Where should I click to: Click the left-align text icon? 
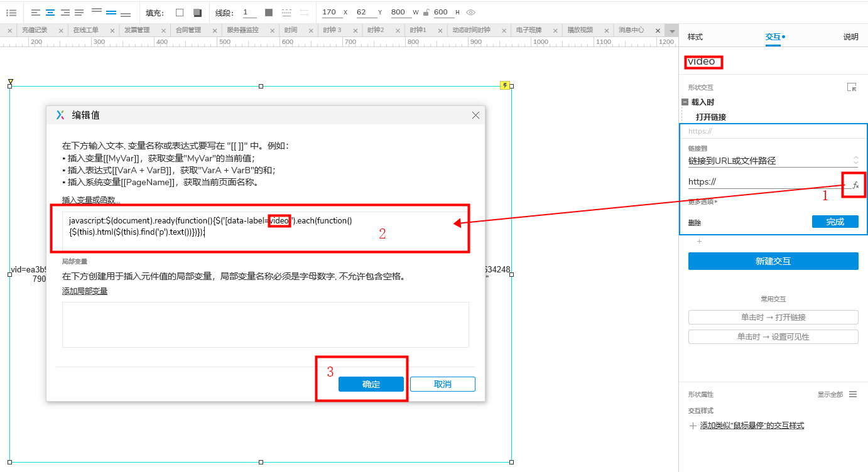36,12
